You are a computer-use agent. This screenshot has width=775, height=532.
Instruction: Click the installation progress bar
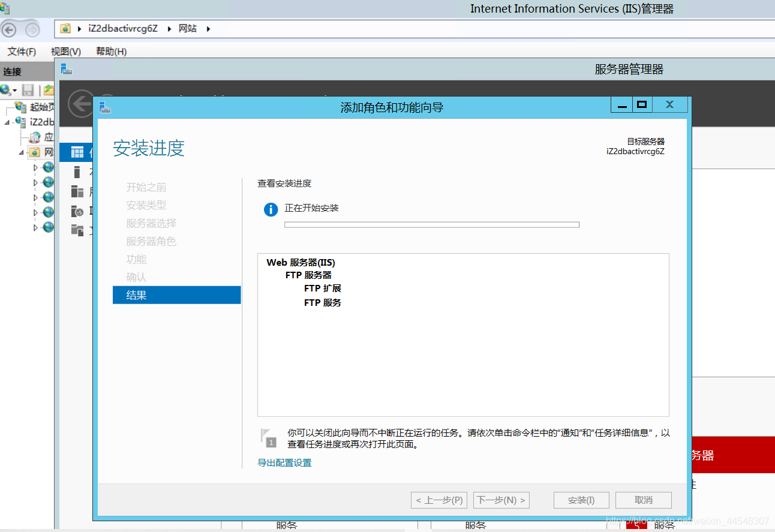pos(432,225)
